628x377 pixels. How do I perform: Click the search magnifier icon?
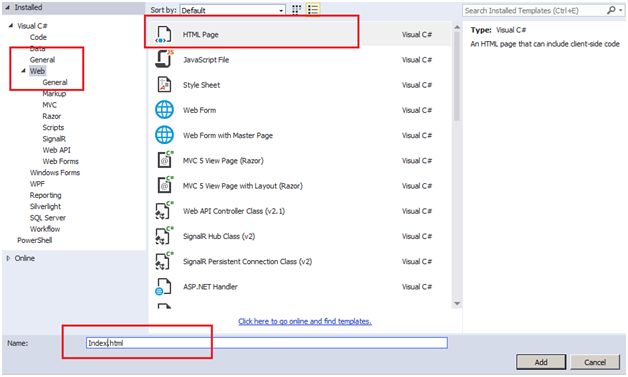(611, 10)
